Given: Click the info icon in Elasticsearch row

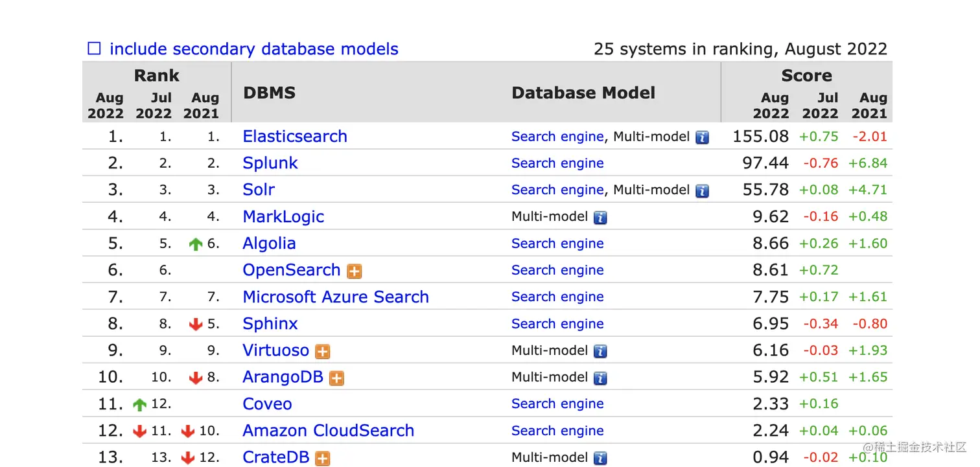Looking at the screenshot, I should click(702, 137).
